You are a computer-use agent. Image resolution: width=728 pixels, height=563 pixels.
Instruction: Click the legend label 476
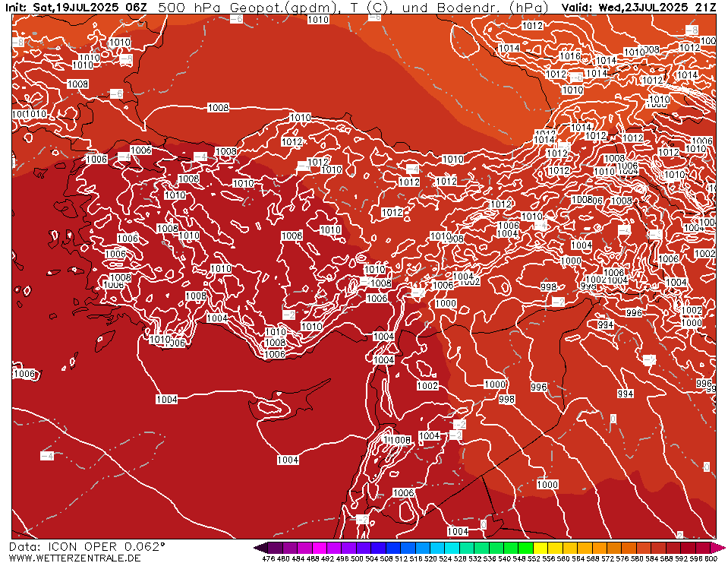pyautogui.click(x=269, y=558)
